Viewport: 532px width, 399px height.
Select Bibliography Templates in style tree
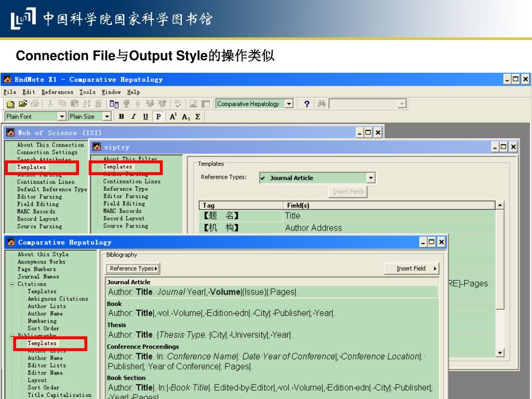(x=42, y=343)
